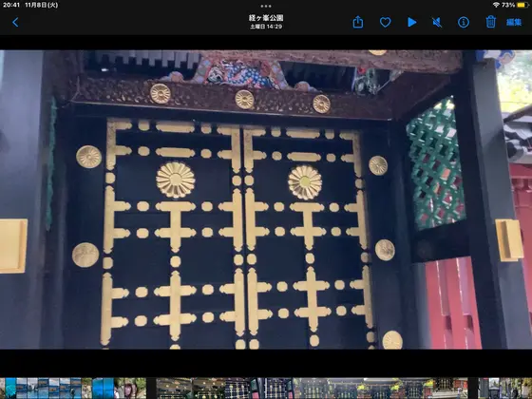Screen dimensions: 532x399
Task: Open the 経ヶ峯公園 location title
Action: [266, 18]
